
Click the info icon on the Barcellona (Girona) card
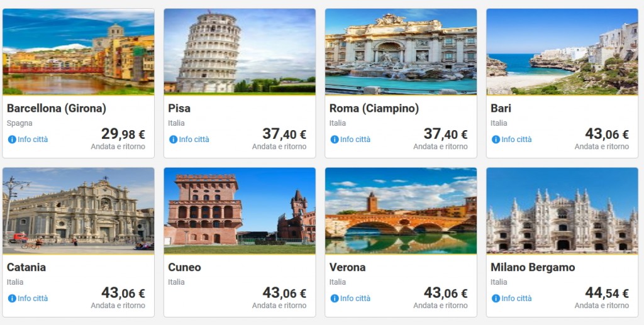(x=12, y=140)
